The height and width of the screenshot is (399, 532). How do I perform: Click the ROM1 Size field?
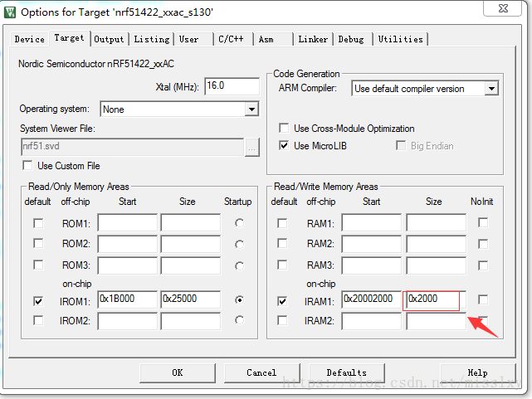pyautogui.click(x=191, y=222)
